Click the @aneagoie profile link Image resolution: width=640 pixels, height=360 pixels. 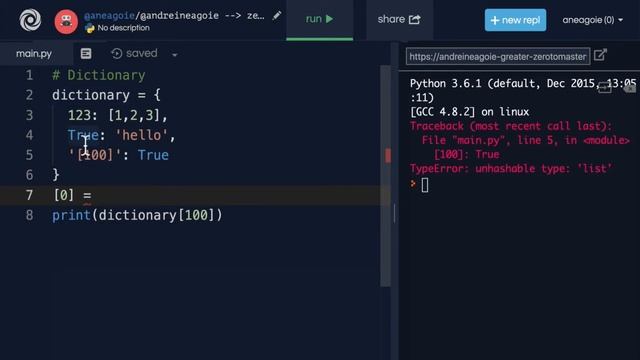[x=109, y=16]
